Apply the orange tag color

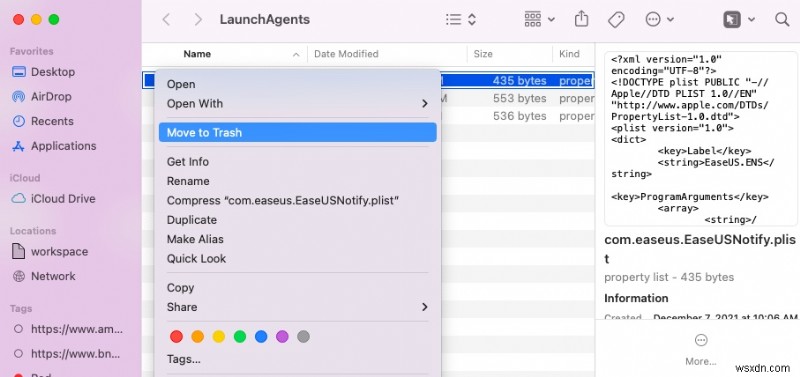click(197, 337)
